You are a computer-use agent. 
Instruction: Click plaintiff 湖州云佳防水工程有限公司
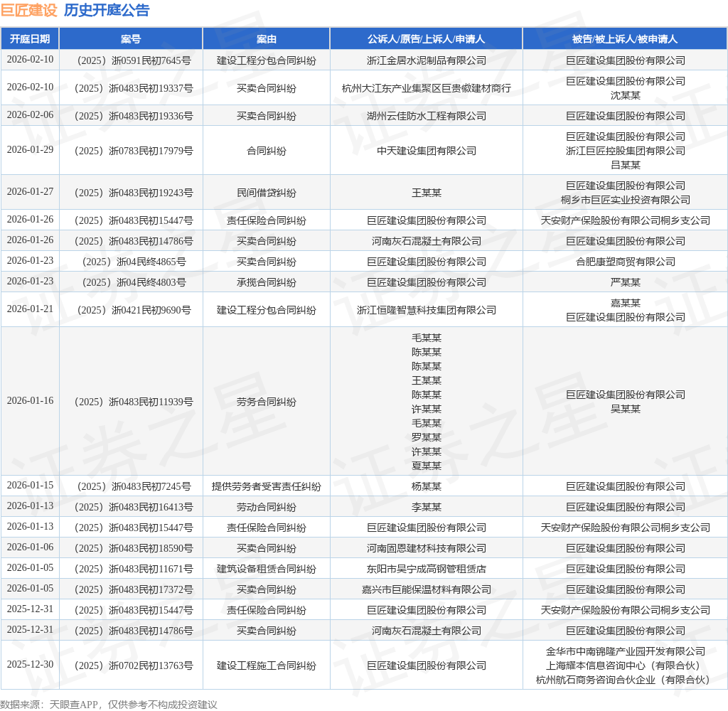pos(427,116)
